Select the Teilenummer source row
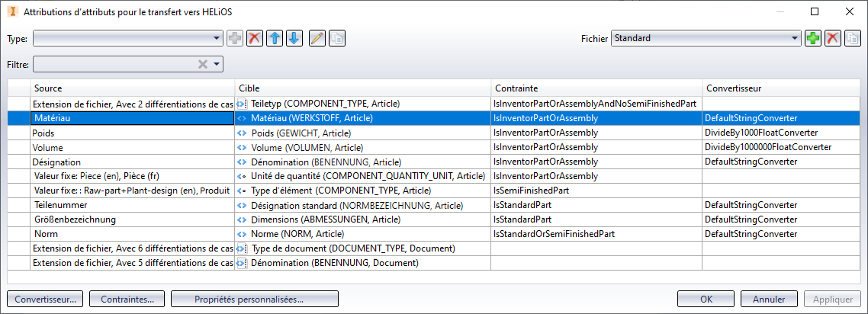 click(x=132, y=205)
